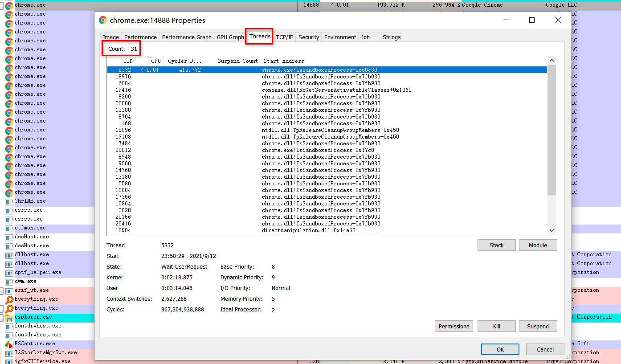621x364 pixels.
Task: Confirm with the OK button
Action: pos(500,349)
